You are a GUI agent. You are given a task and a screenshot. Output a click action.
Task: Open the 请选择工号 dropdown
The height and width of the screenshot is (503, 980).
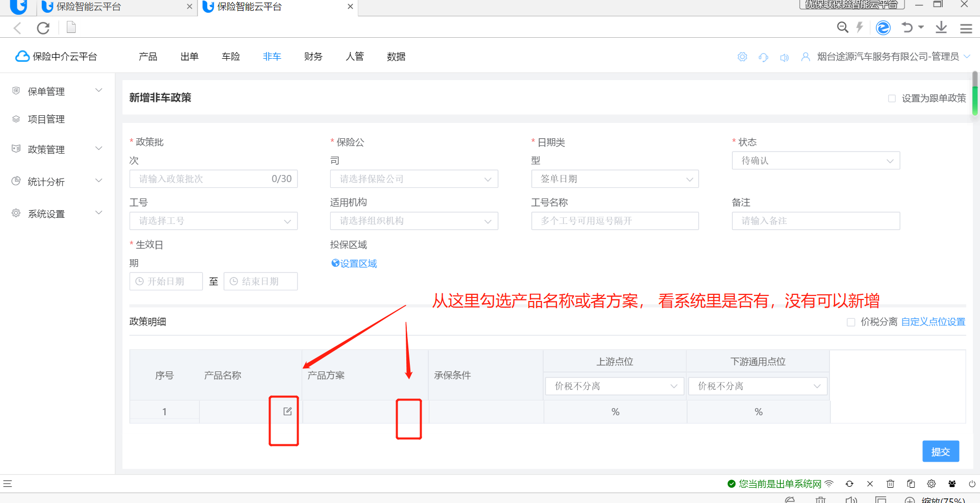coord(213,221)
